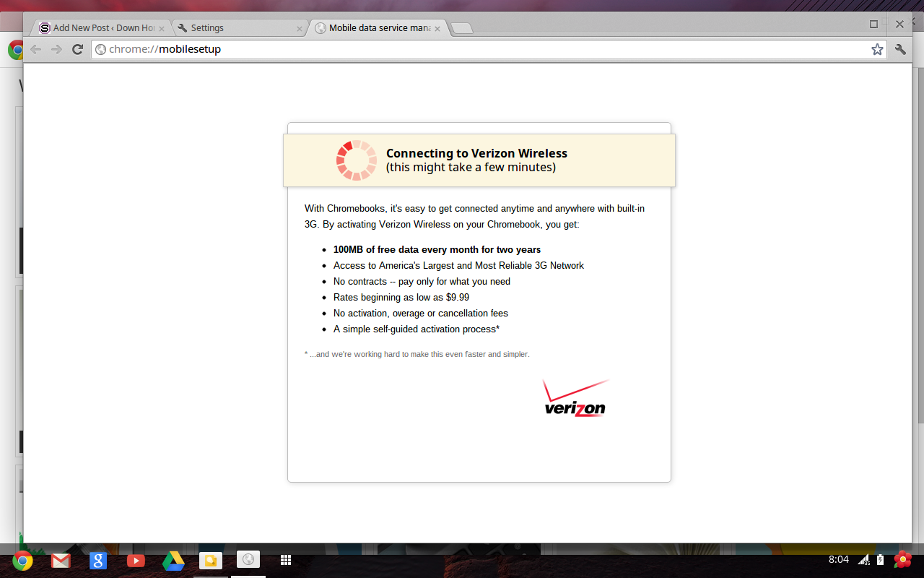Open the apps grid launcher
Screen dimensions: 924x578
click(286, 560)
